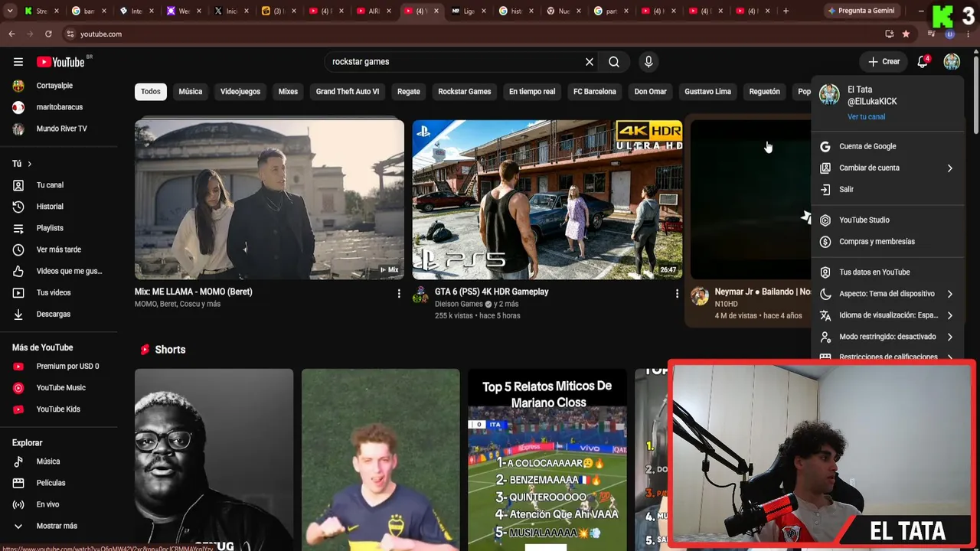Expand Aspecto theme submenu

point(888,294)
